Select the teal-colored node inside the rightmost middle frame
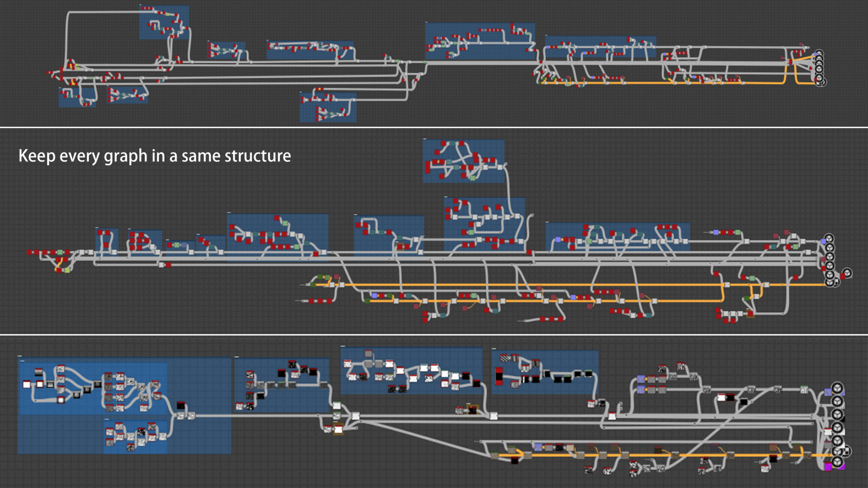This screenshot has height=488, width=868. pyautogui.click(x=596, y=227)
